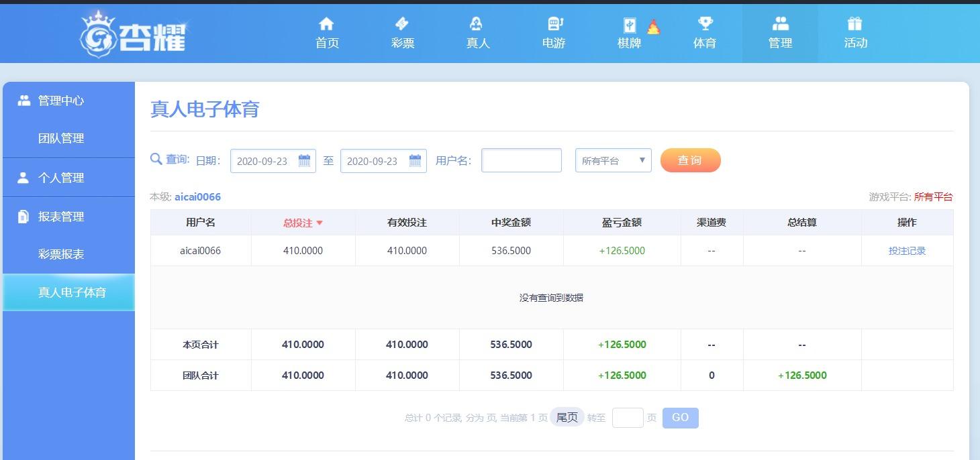The image size is (980, 460).
Task: Click the orange 查询 search button
Action: tap(690, 160)
